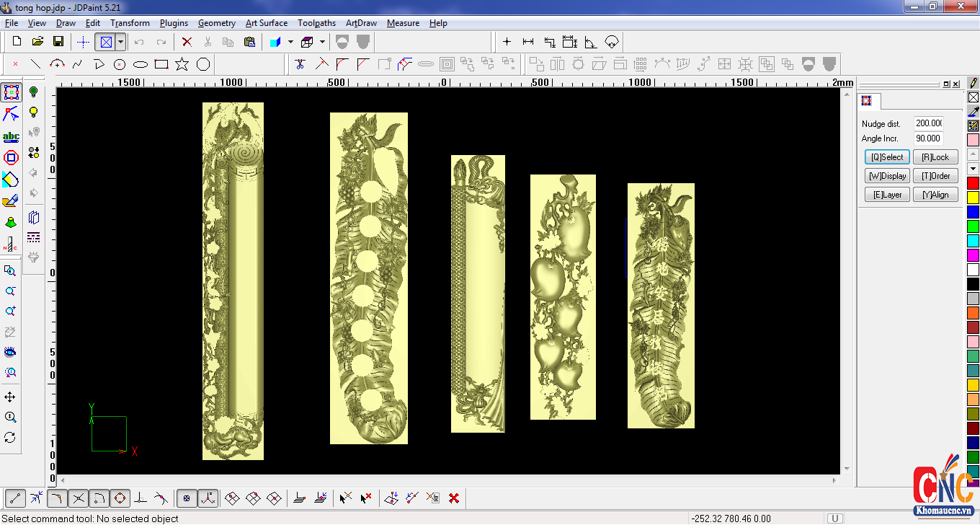Select the abc text tool
The image size is (980, 525).
[x=11, y=136]
